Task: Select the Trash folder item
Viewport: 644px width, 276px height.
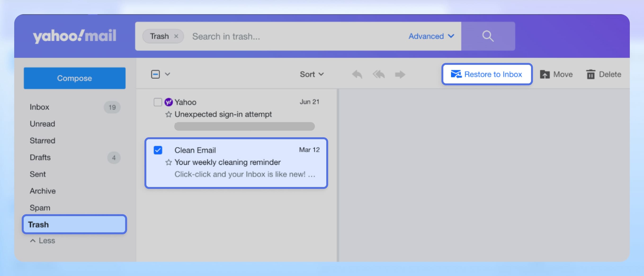Action: (x=74, y=224)
